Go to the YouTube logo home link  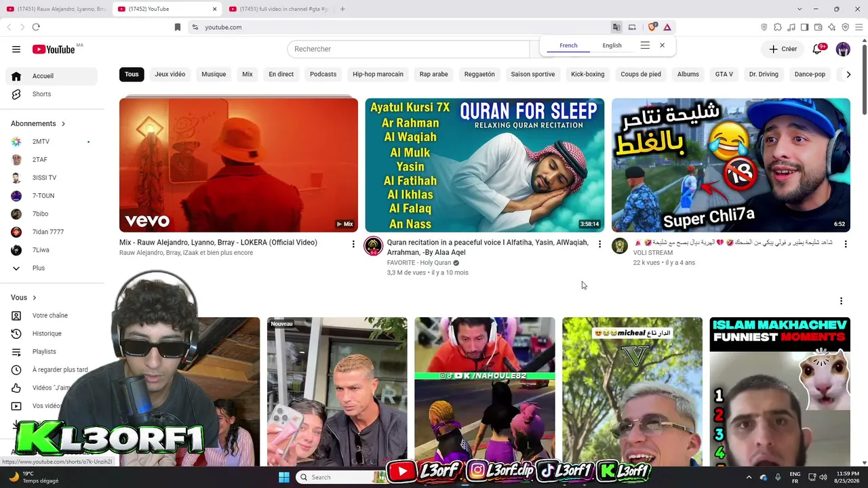pos(54,49)
